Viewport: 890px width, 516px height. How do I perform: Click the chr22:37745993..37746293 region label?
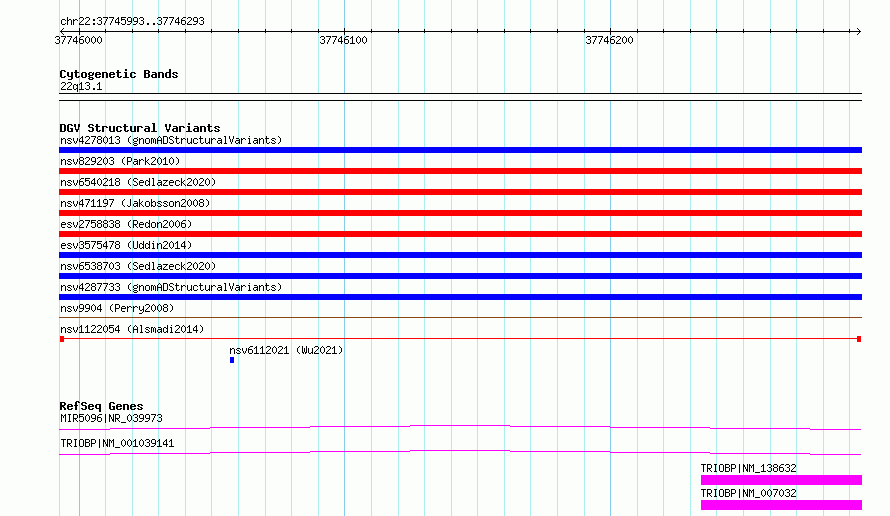pyautogui.click(x=132, y=21)
